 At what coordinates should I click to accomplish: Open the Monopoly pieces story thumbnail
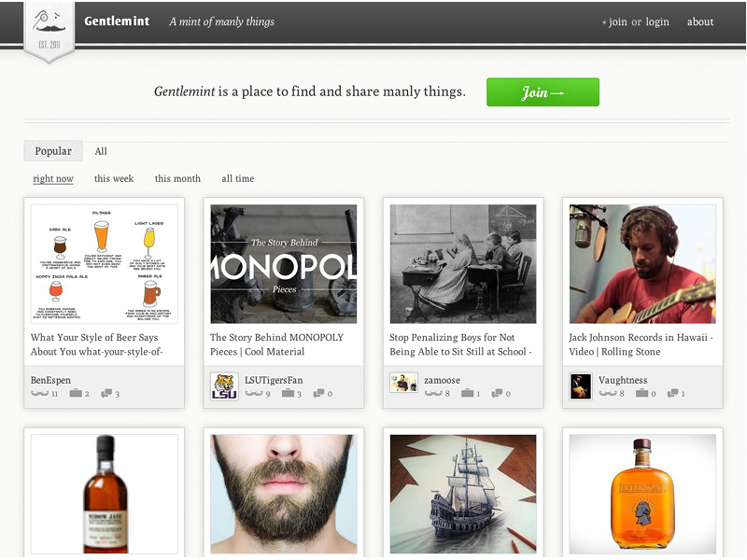tap(284, 264)
